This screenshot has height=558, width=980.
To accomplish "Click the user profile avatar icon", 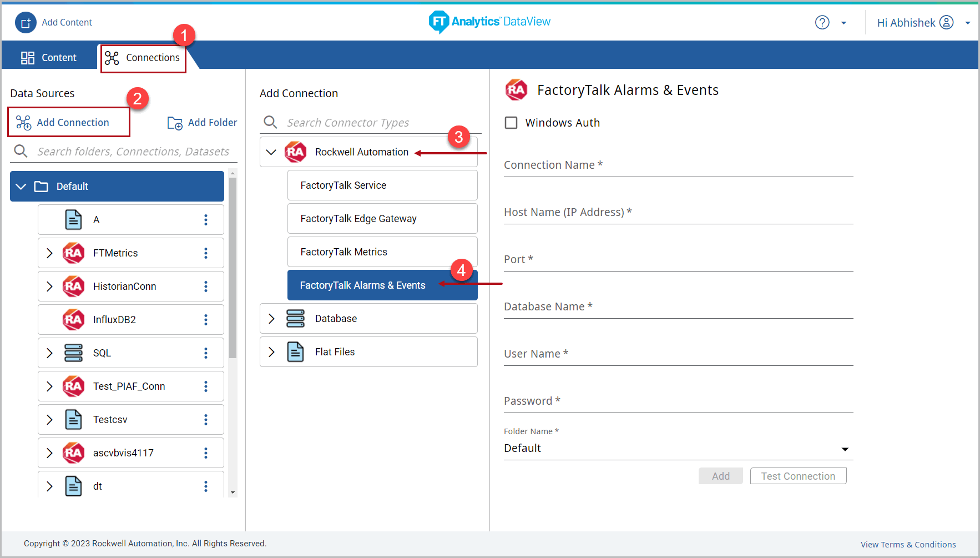I will 946,23.
